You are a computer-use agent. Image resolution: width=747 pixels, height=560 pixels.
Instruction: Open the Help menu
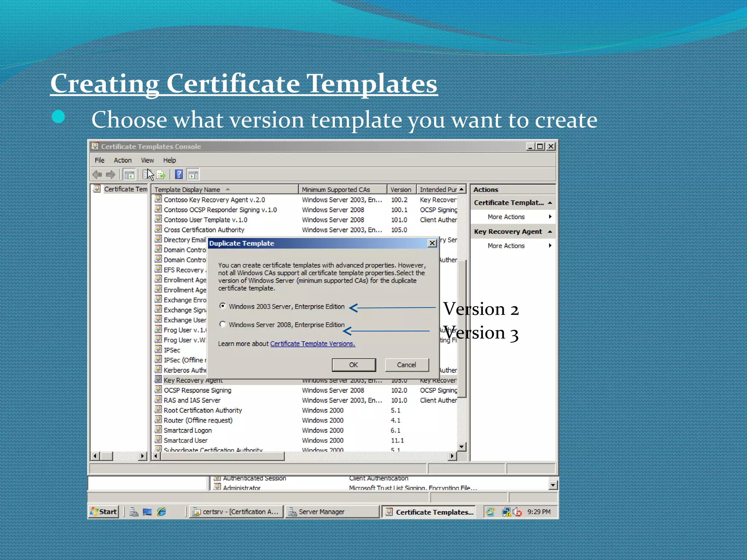click(169, 160)
